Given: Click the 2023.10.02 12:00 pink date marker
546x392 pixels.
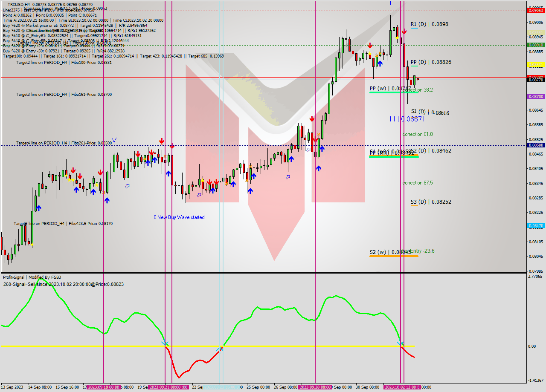Looking at the screenshot, I should point(402,387).
